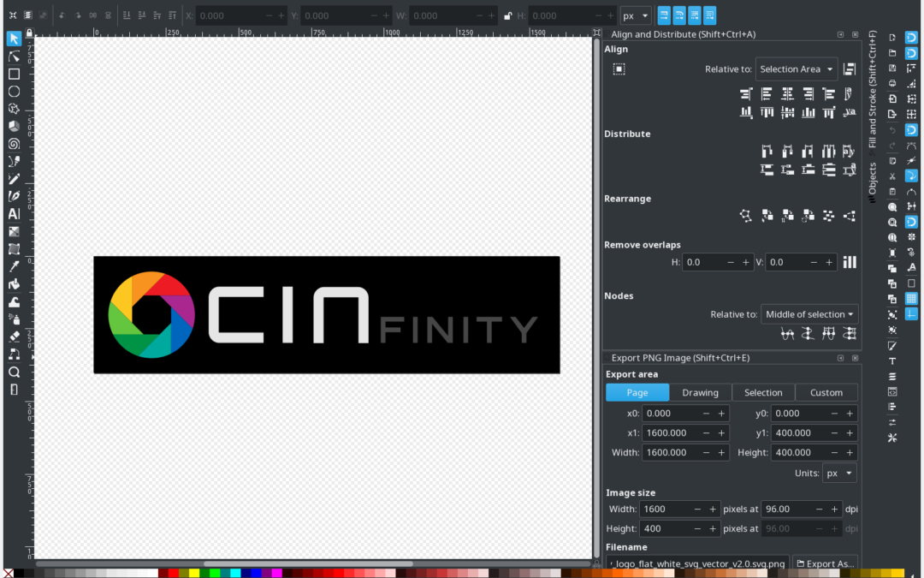Click the Print document icon
The width and height of the screenshot is (924, 578).
click(892, 83)
